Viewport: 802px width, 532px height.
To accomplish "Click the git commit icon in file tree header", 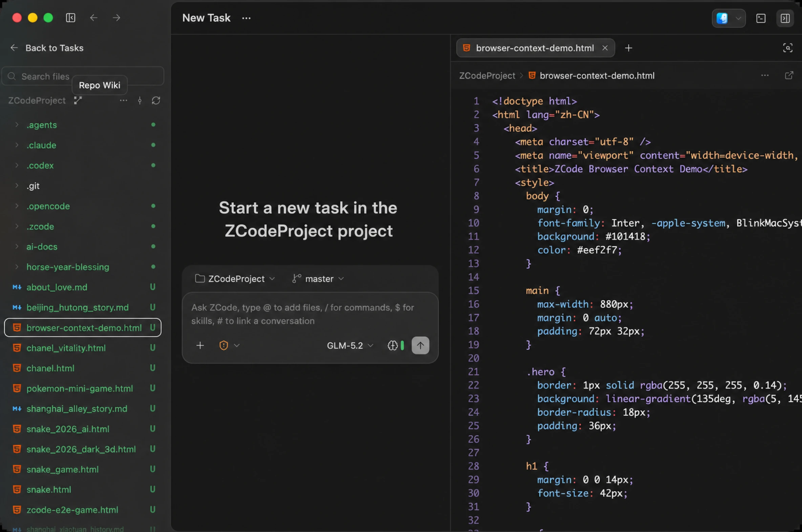I will tap(140, 101).
